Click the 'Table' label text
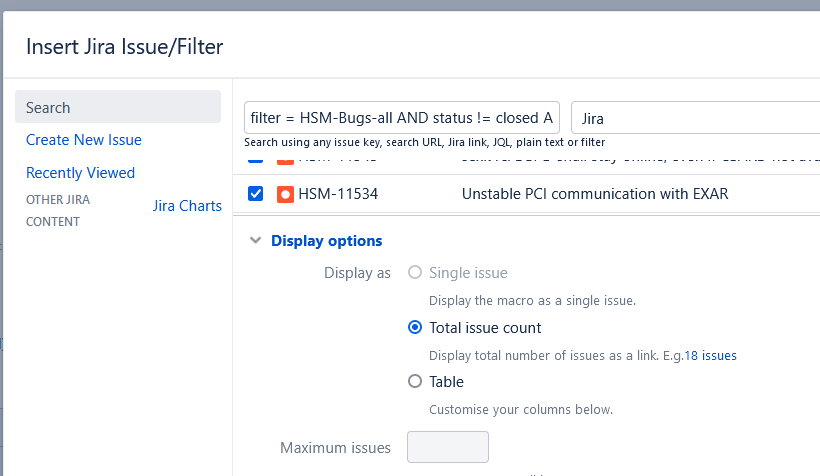This screenshot has width=820, height=476. tap(446, 382)
